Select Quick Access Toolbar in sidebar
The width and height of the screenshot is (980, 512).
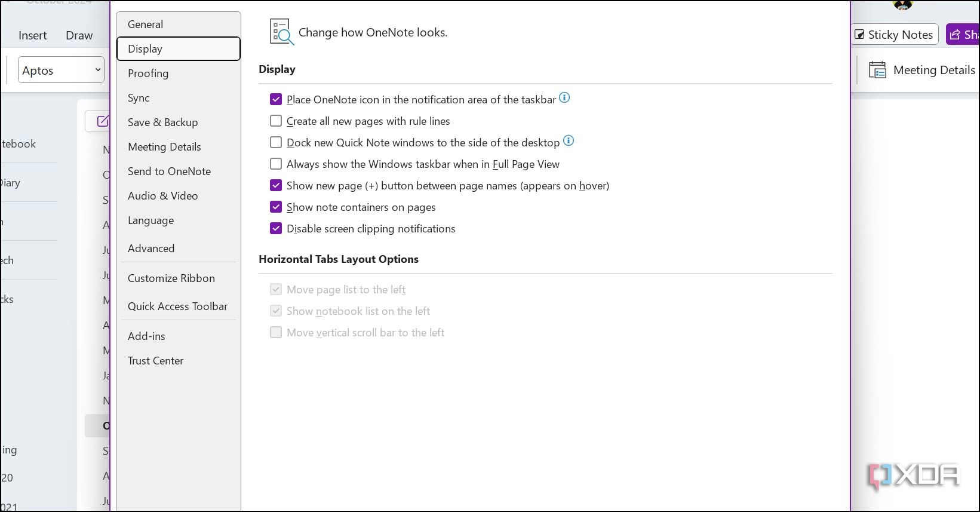tap(177, 306)
